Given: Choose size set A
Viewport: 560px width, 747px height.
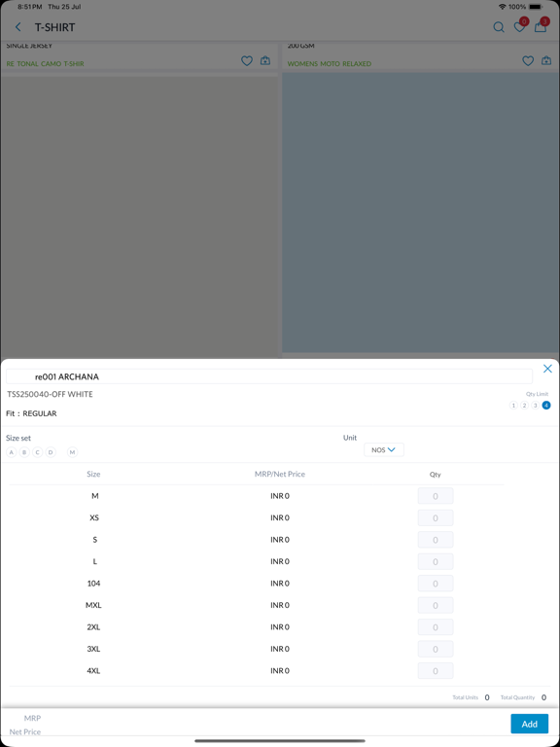Looking at the screenshot, I should pos(12,452).
